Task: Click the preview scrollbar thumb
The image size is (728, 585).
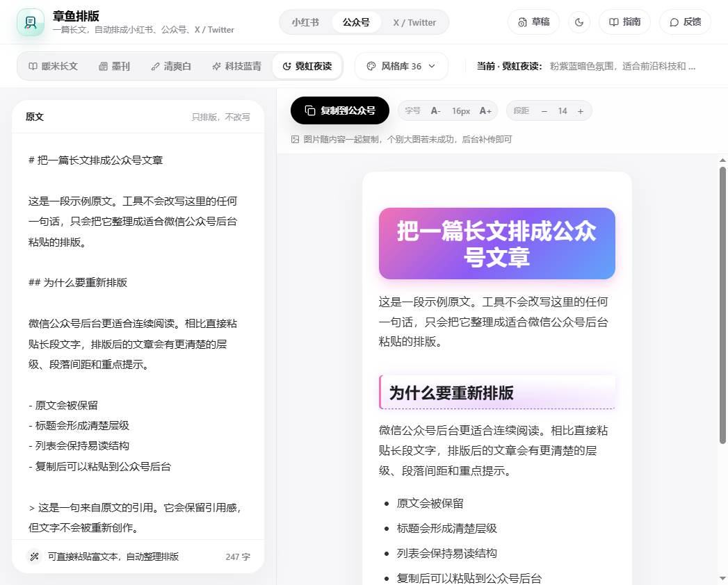Action: 722,305
